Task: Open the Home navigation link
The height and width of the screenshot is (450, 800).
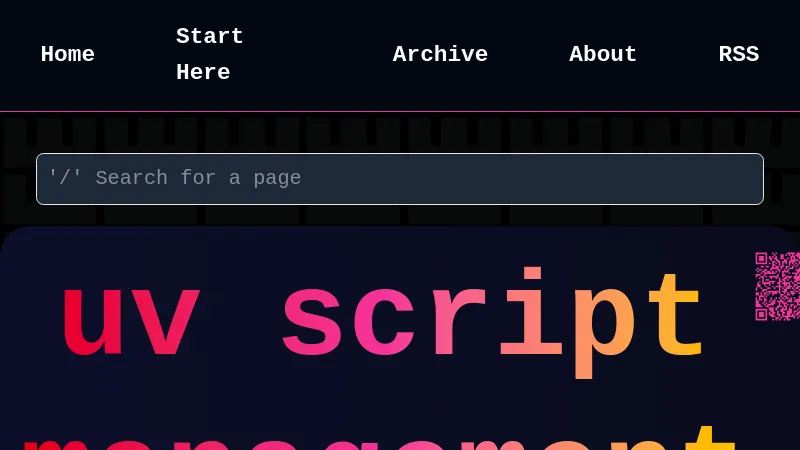Action: pos(67,55)
